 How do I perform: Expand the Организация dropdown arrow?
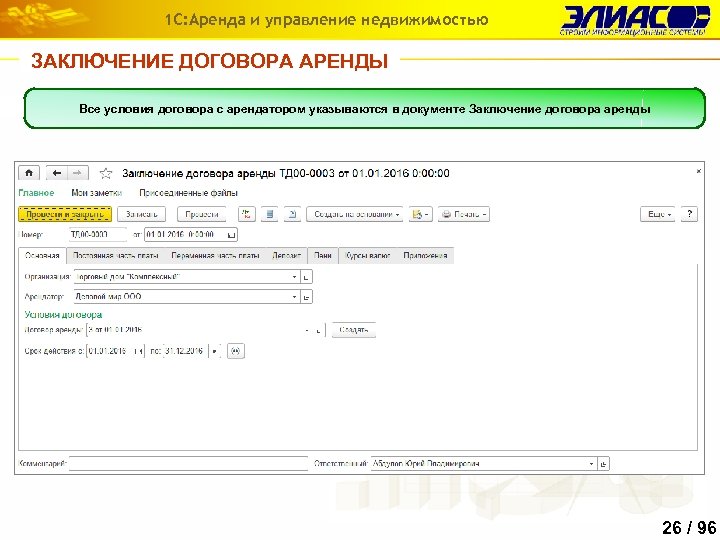tap(294, 277)
